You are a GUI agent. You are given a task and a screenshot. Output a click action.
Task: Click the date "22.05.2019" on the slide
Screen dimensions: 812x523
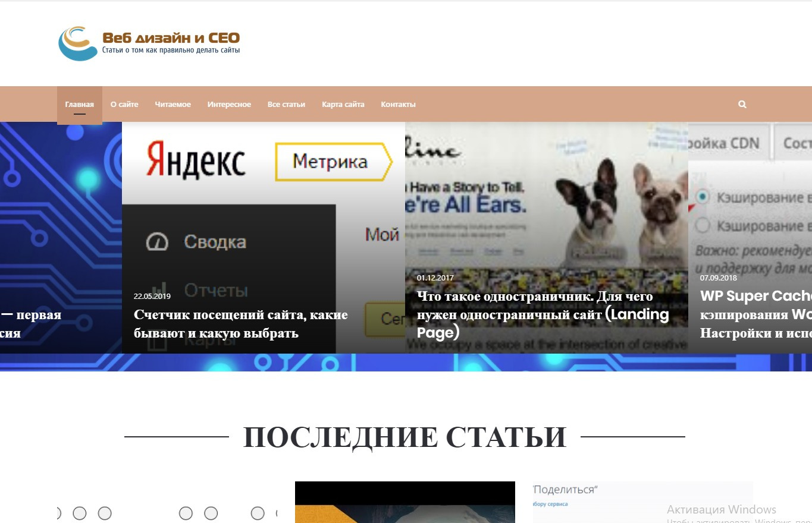152,296
